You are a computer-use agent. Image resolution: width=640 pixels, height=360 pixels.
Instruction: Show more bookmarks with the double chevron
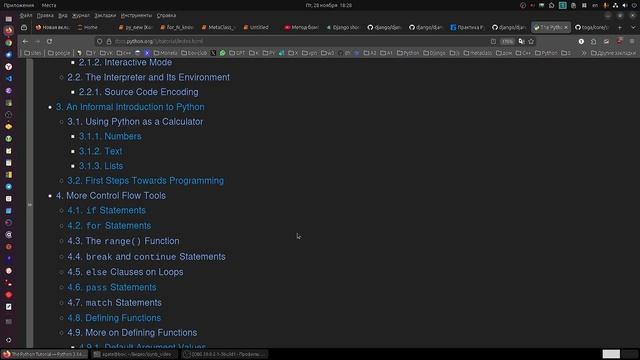click(x=584, y=53)
